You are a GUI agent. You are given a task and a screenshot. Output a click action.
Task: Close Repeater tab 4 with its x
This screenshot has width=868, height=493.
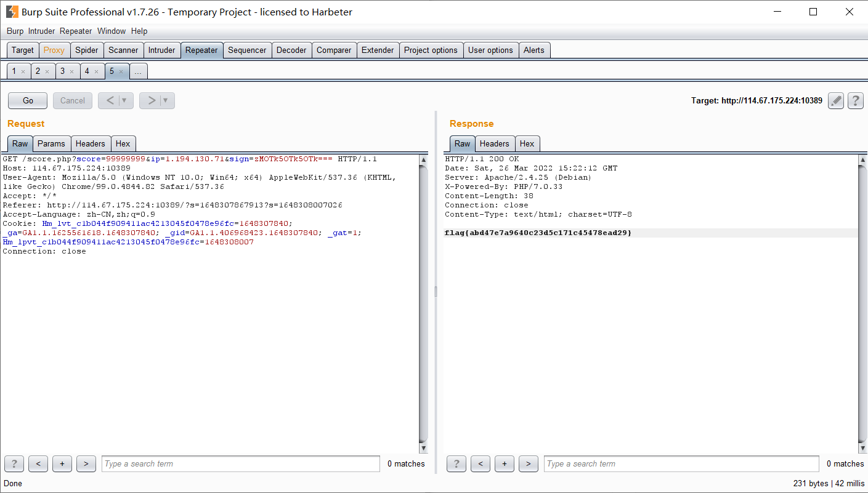tap(96, 72)
